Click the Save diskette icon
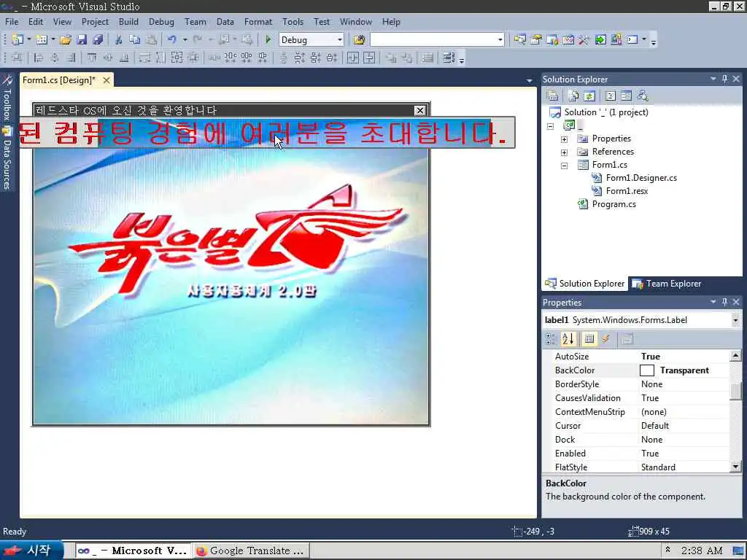747x560 pixels. (x=82, y=40)
